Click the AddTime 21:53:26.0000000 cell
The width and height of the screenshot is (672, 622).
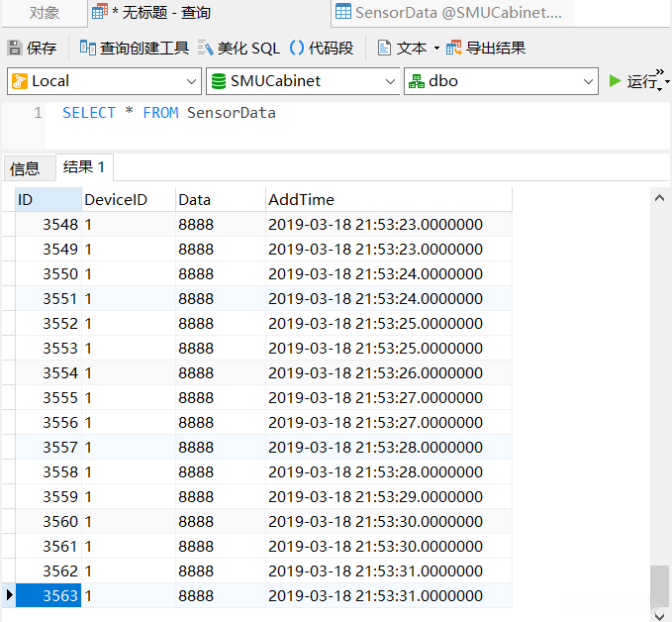click(389, 372)
